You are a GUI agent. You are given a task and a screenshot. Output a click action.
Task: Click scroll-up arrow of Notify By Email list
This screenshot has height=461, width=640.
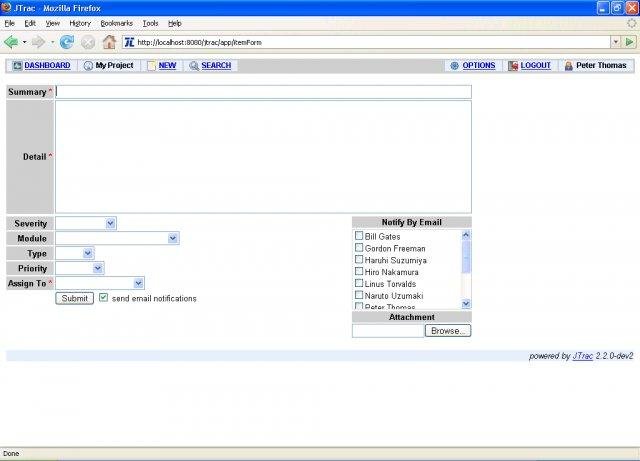(466, 235)
